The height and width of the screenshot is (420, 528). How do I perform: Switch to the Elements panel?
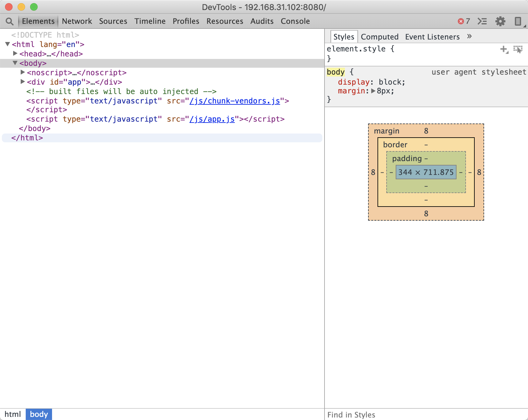click(38, 21)
